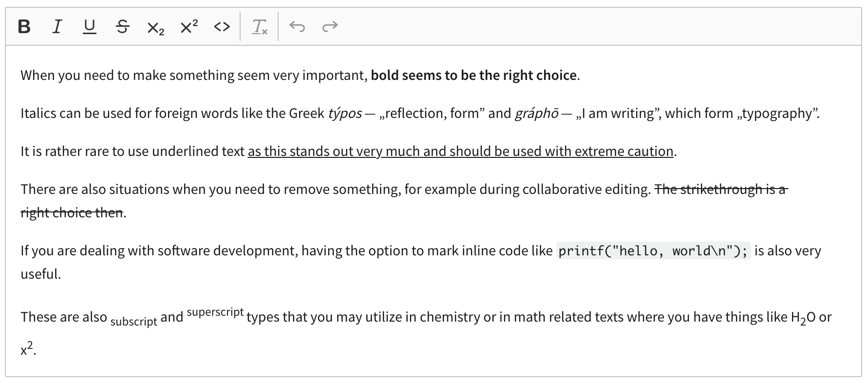The image size is (868, 383).
Task: Toggle underline formatting
Action: coord(89,27)
